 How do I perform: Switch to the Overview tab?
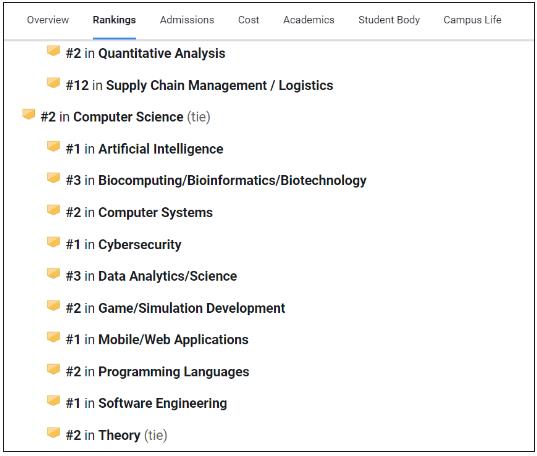48,20
